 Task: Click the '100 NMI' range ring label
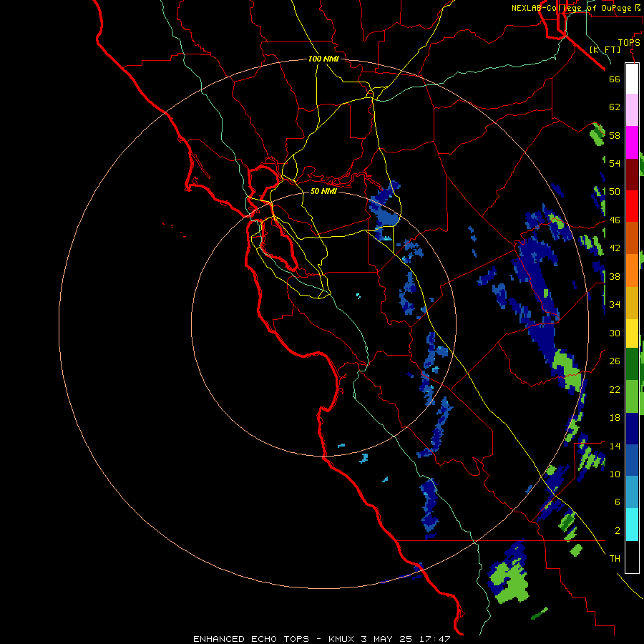pyautogui.click(x=323, y=59)
